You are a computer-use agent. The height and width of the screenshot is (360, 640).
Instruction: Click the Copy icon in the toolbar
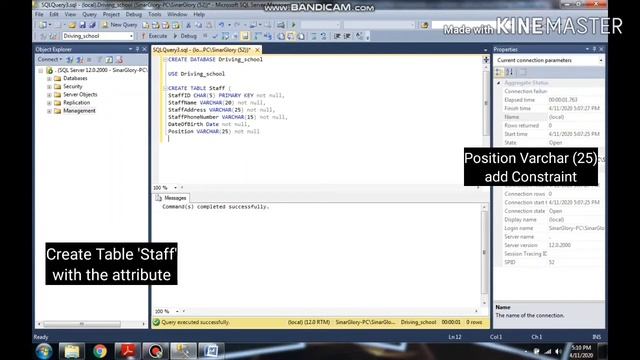pos(198,25)
